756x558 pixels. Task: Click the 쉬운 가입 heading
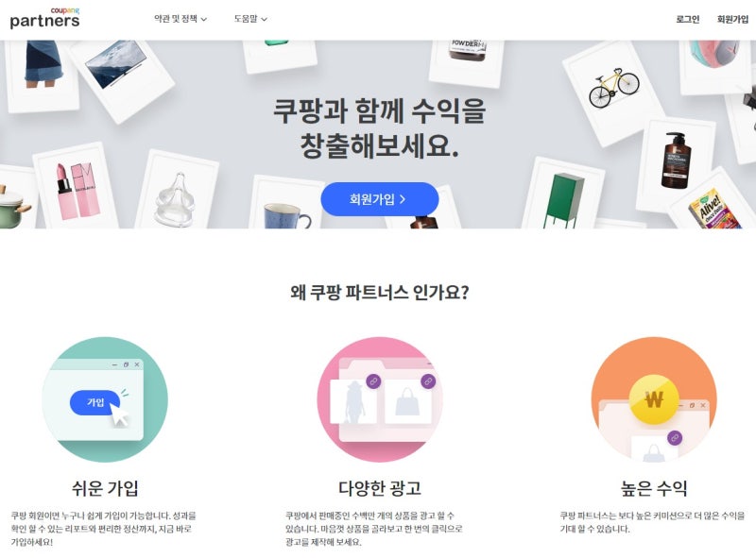coord(105,488)
